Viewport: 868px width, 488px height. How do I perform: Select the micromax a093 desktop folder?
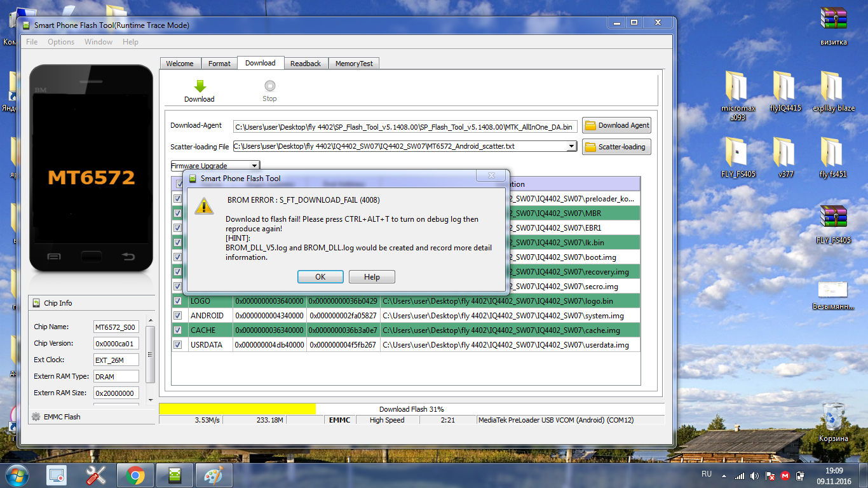click(x=738, y=96)
